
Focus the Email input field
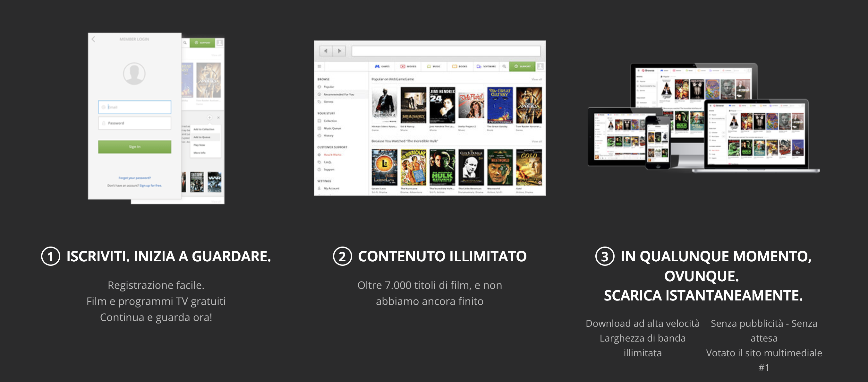click(134, 107)
